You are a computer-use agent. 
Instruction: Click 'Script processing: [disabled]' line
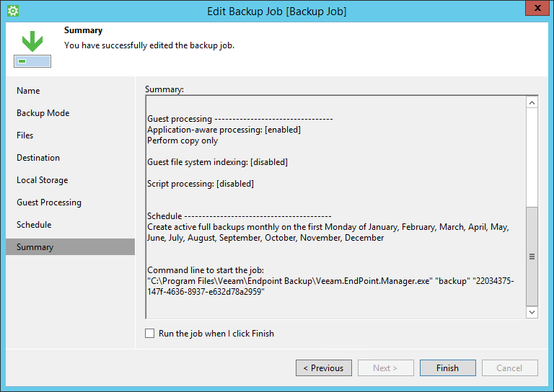tap(201, 184)
